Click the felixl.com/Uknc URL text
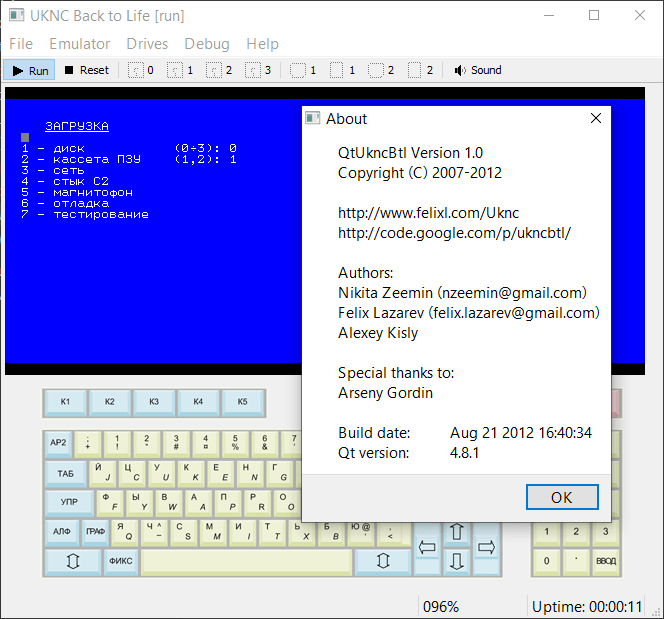The height and width of the screenshot is (619, 664). coord(428,213)
